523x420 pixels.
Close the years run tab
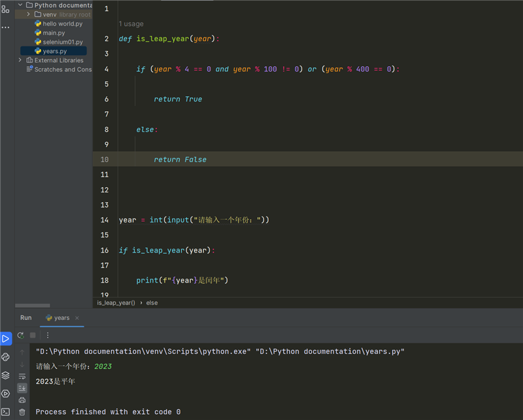[76, 318]
